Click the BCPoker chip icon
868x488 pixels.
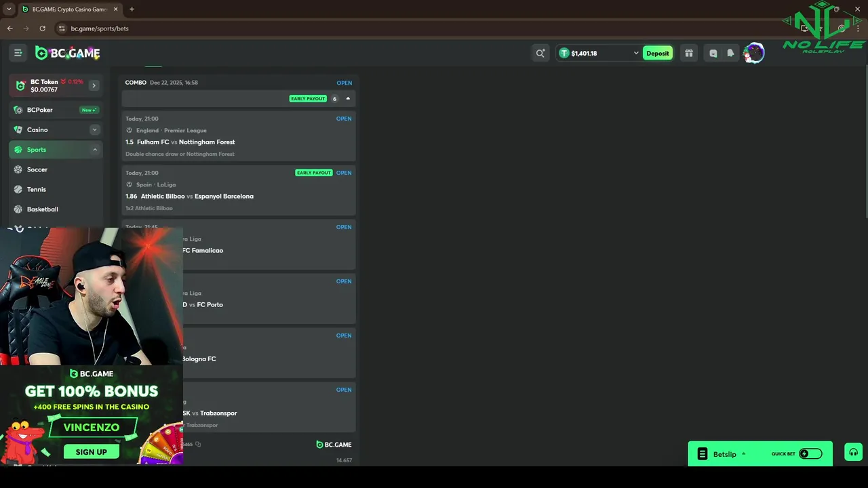[18, 110]
